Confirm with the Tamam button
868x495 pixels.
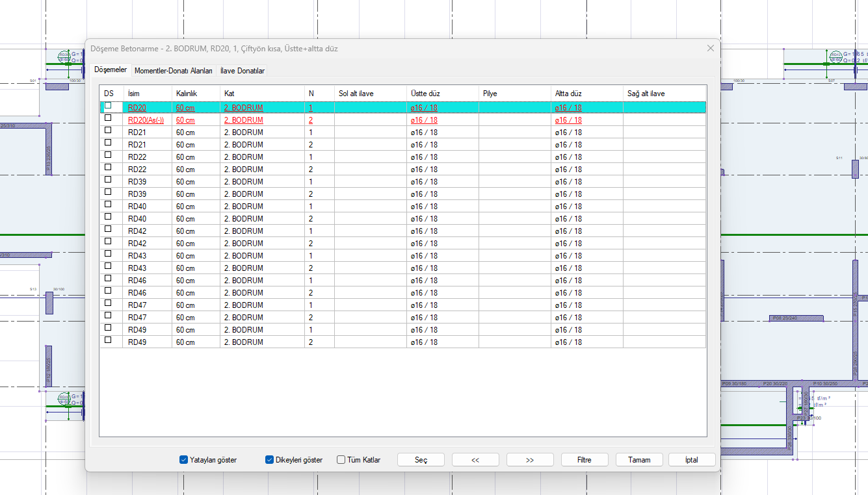[x=638, y=460]
